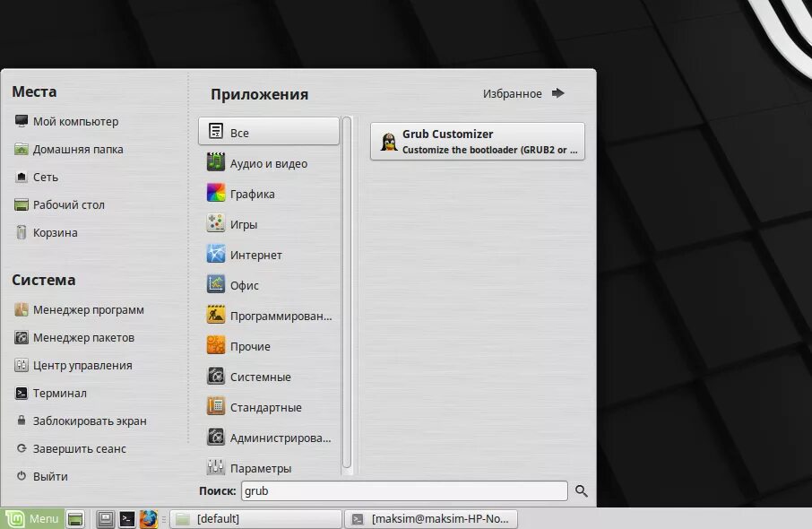Select Системные category
Screen dimensions: 812x529
(269, 377)
